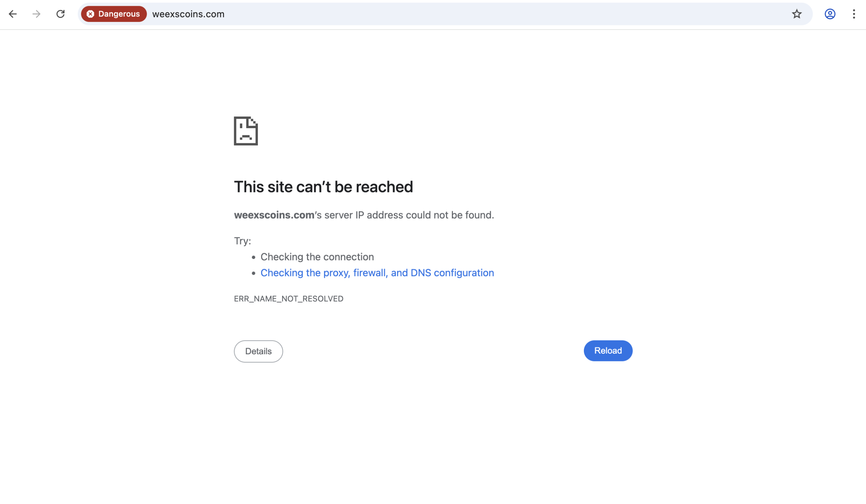Open the Chrome customization menu
This screenshot has width=866, height=504.
pos(854,14)
